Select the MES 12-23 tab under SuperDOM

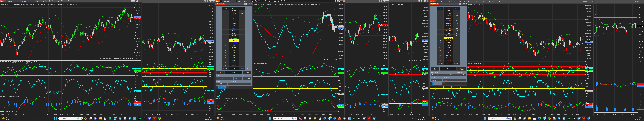coord(437,83)
